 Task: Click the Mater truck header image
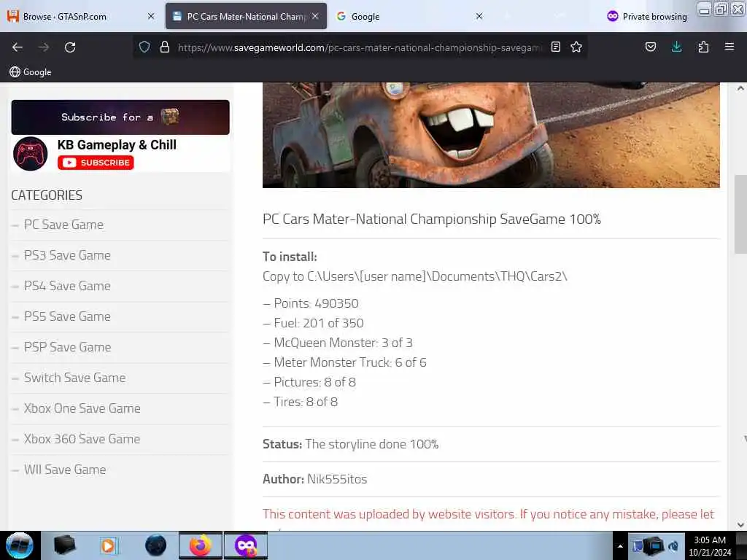point(491,135)
